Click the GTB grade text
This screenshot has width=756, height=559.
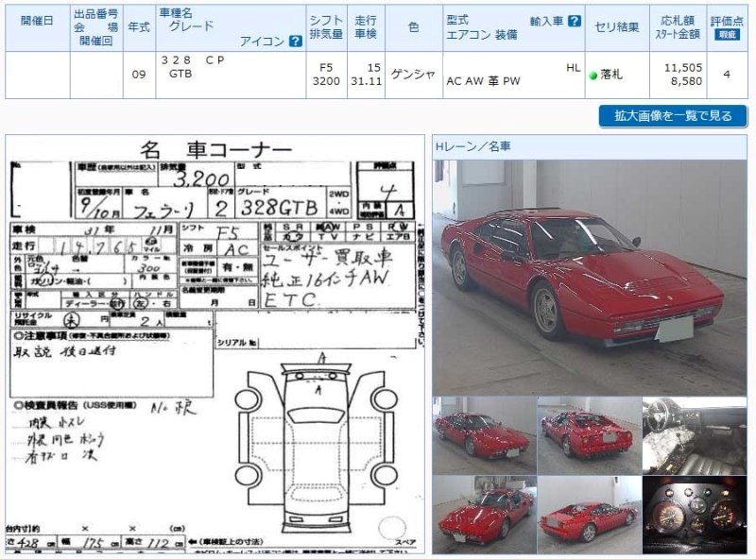(180, 75)
